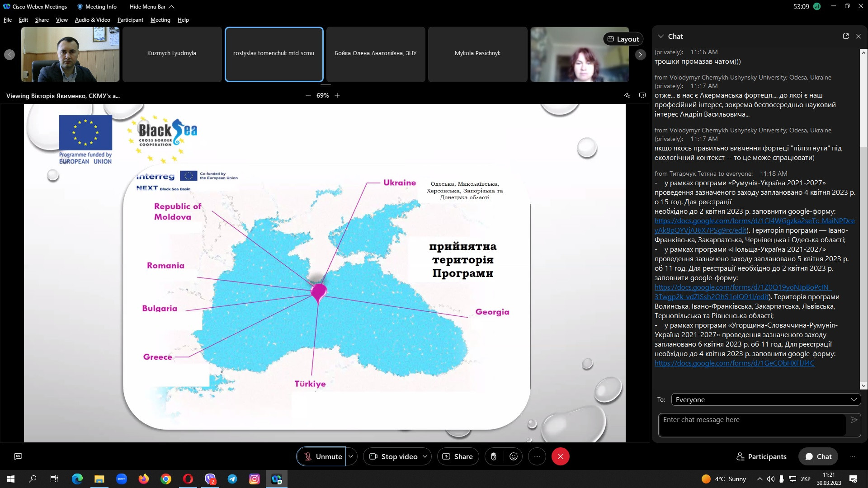The width and height of the screenshot is (868, 488).
Task: Expand the audio options arrow next to Unmute
Action: click(x=351, y=456)
